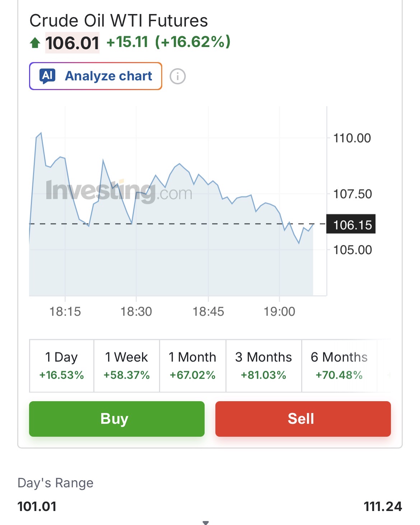Screen dimensions: 420x525
Task: Click the 106.15 current price label
Action: pyautogui.click(x=351, y=225)
